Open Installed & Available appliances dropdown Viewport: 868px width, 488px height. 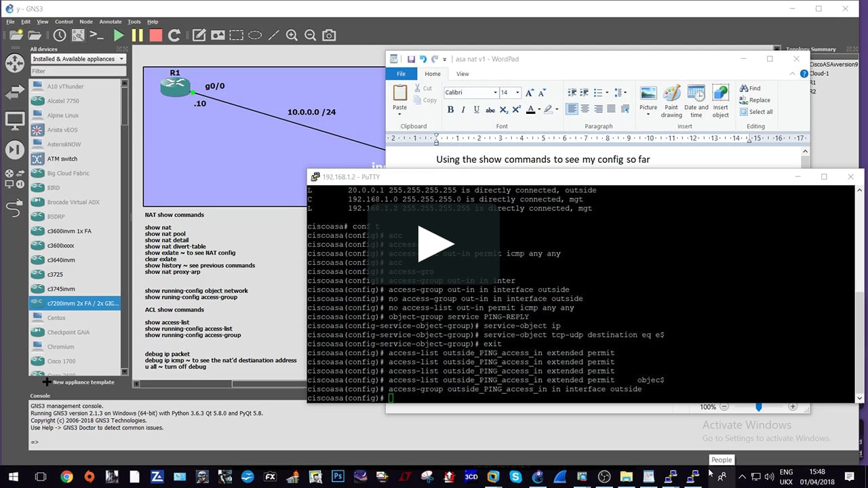[79, 59]
